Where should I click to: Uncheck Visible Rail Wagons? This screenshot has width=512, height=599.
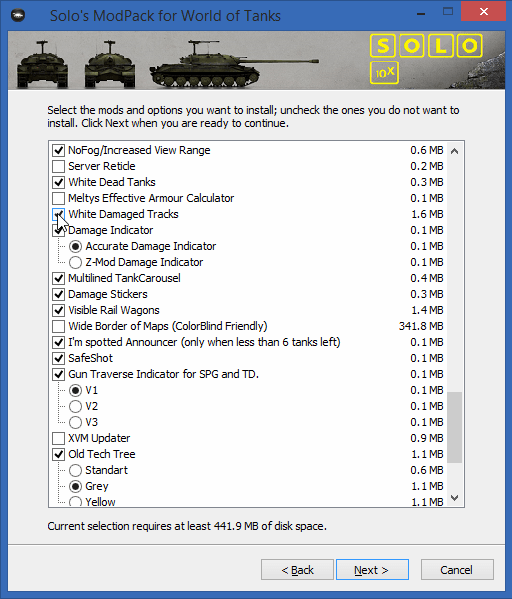coord(58,310)
